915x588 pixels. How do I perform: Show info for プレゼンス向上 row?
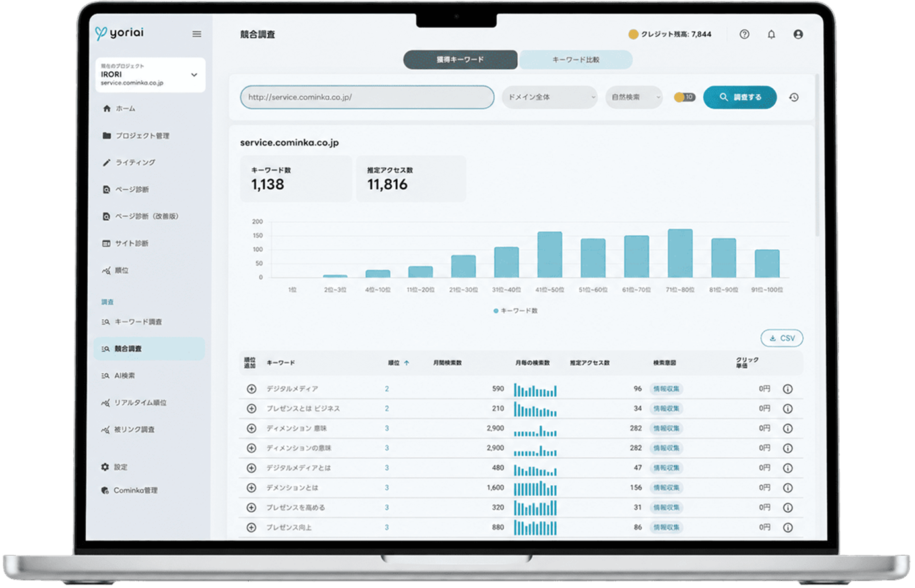788,527
